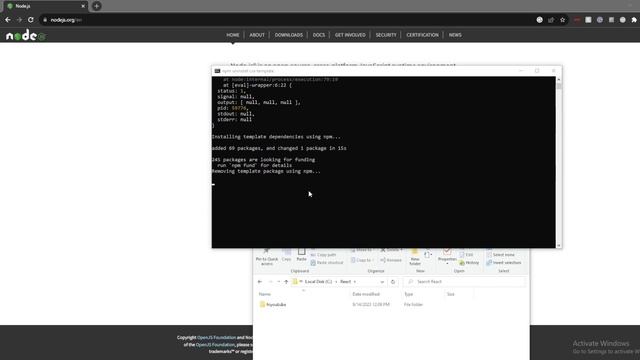640x360 pixels.
Task: Click Edit in Explorer ribbon Open group
Action: 466,255
